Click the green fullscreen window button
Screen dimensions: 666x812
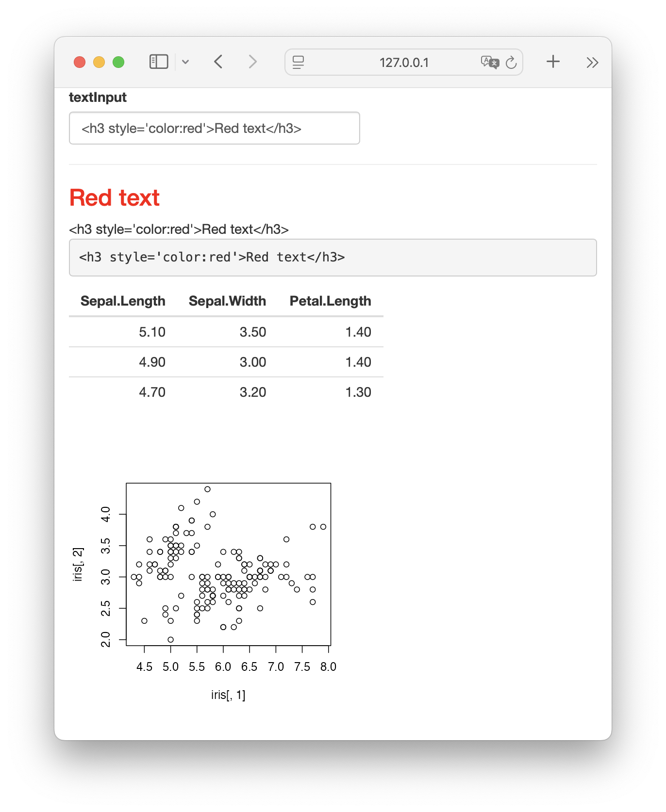click(118, 62)
